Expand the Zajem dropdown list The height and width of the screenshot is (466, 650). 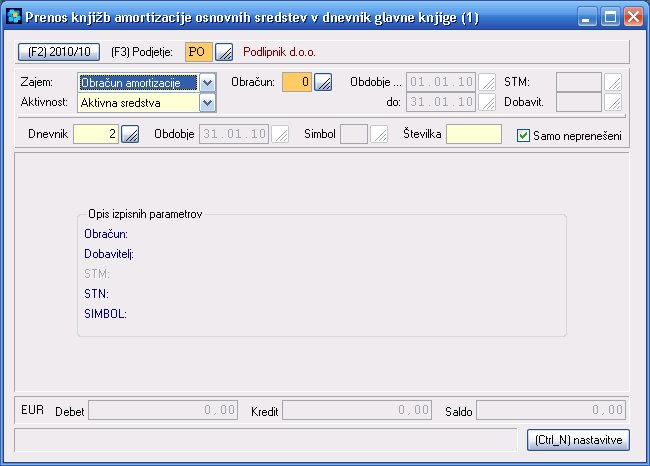208,83
